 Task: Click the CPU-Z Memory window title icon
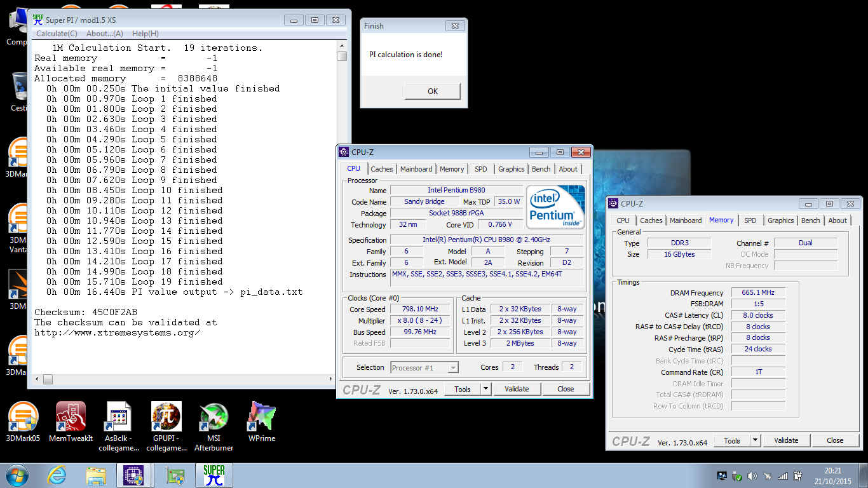[613, 203]
